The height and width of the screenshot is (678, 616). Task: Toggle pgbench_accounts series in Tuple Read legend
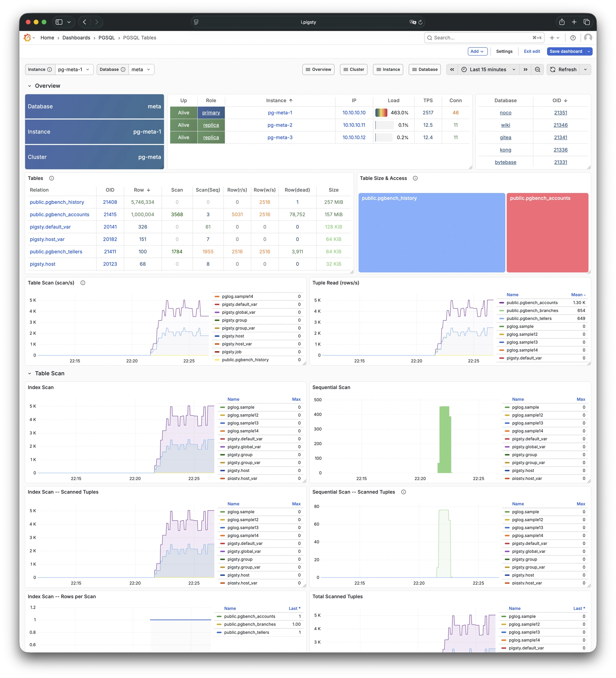(x=532, y=303)
